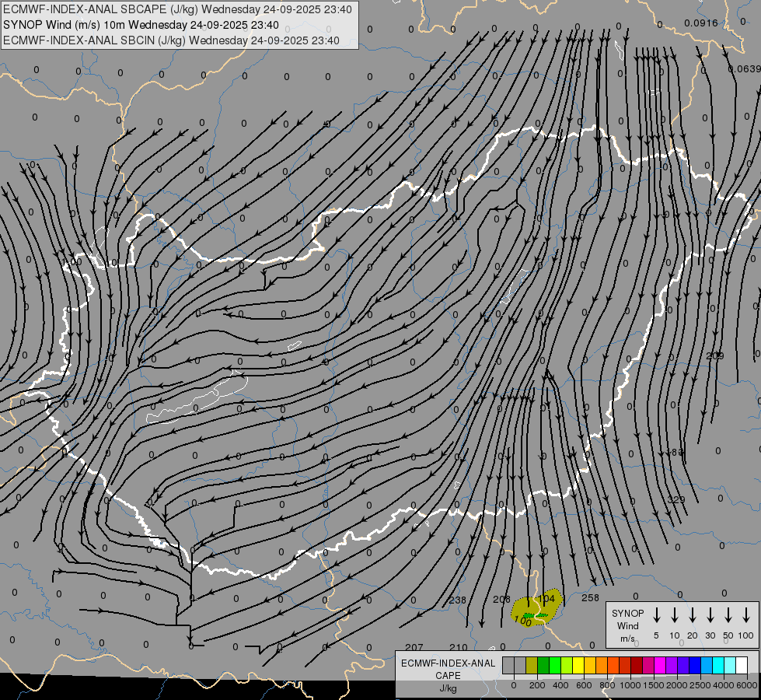
Task: Click the SYNOP Wind m/s legend label
Action: [627, 625]
